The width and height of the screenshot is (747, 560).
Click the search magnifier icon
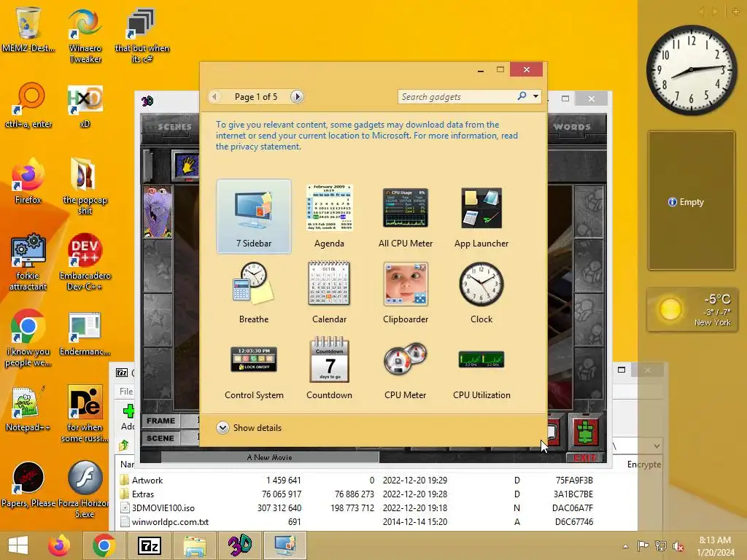click(x=522, y=96)
